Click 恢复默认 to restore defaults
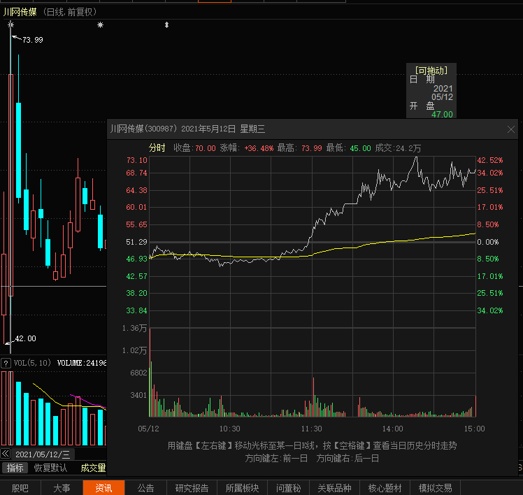523x495 pixels. click(50, 468)
